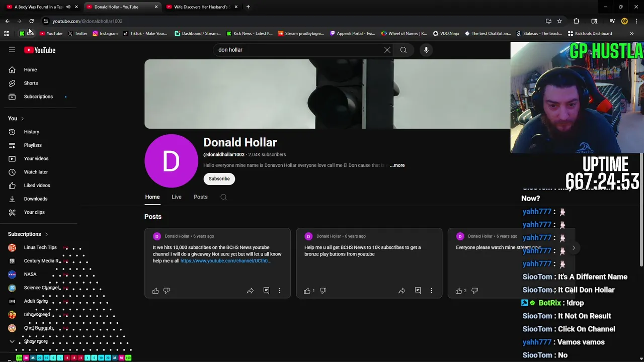Open the channel Posts tab
644x362 pixels.
[x=201, y=197]
